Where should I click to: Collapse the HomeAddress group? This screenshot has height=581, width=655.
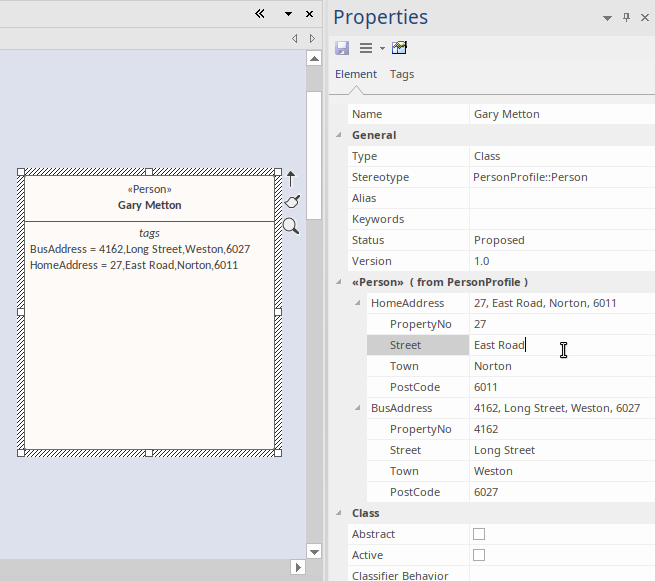(358, 303)
